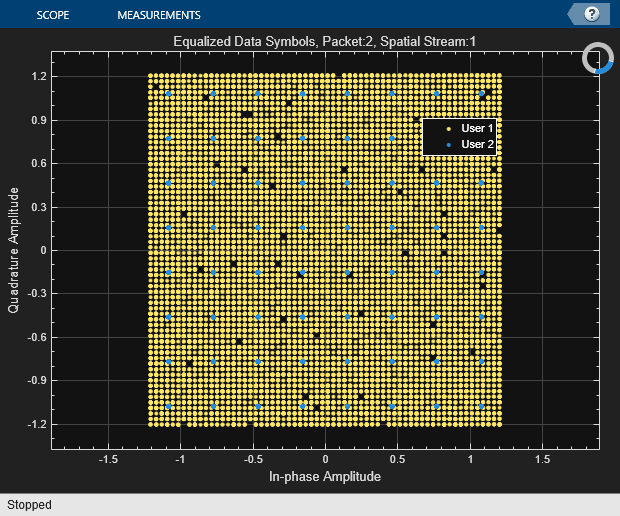The height and width of the screenshot is (516, 620).
Task: Open the SCOPE tab
Action: coord(52,15)
